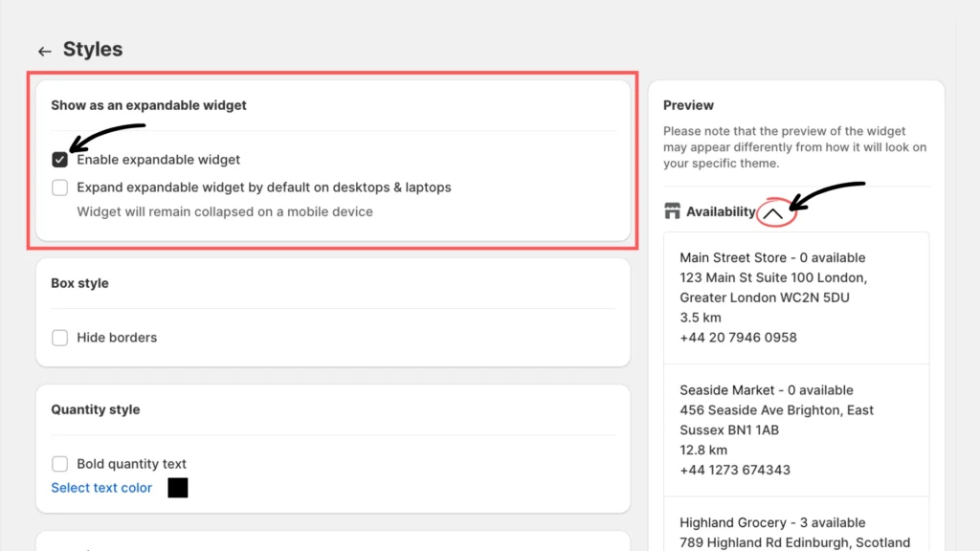
Task: Click the store icon next to Availability
Action: pyautogui.click(x=672, y=211)
